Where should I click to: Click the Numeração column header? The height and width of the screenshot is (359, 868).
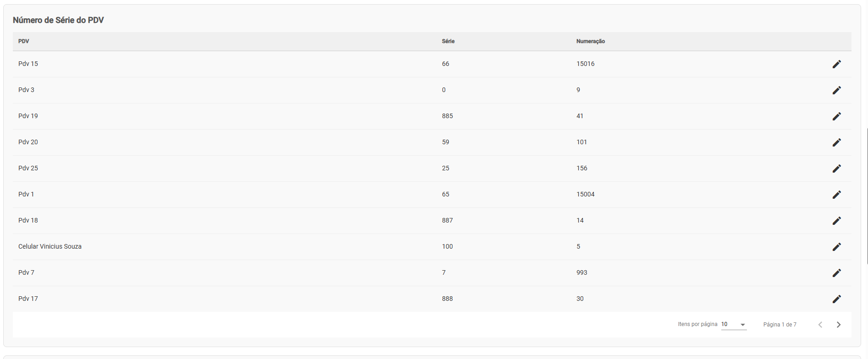point(591,41)
